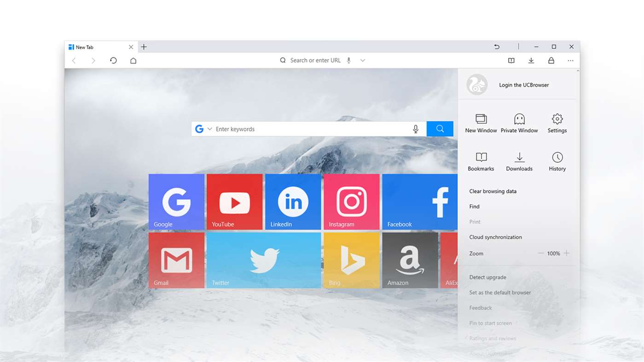Click the microphone icon in the address bar
The height and width of the screenshot is (362, 644).
[348, 60]
